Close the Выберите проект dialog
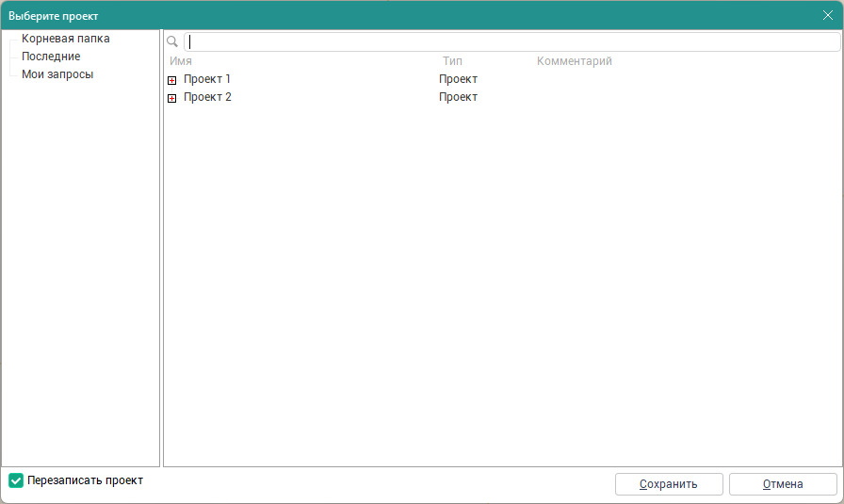The height and width of the screenshot is (504, 844). pyautogui.click(x=828, y=15)
